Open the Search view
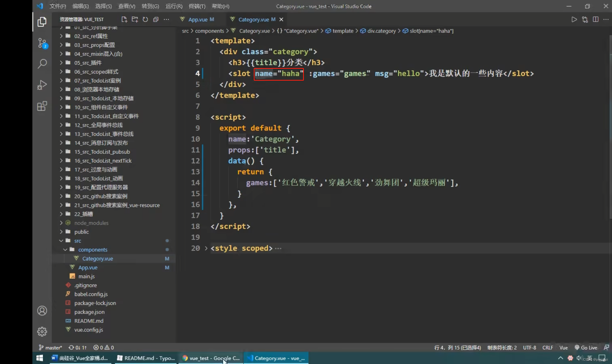The height and width of the screenshot is (364, 612). pos(42,64)
